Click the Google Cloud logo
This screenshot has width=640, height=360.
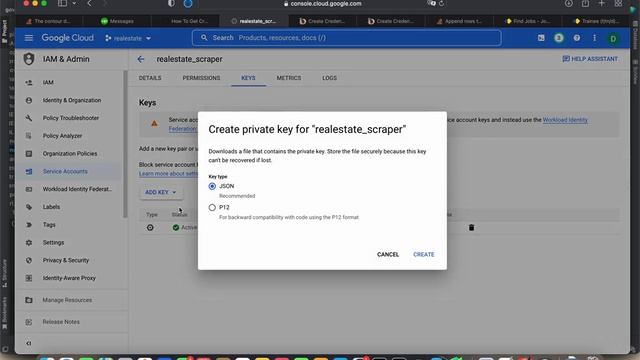point(67,38)
